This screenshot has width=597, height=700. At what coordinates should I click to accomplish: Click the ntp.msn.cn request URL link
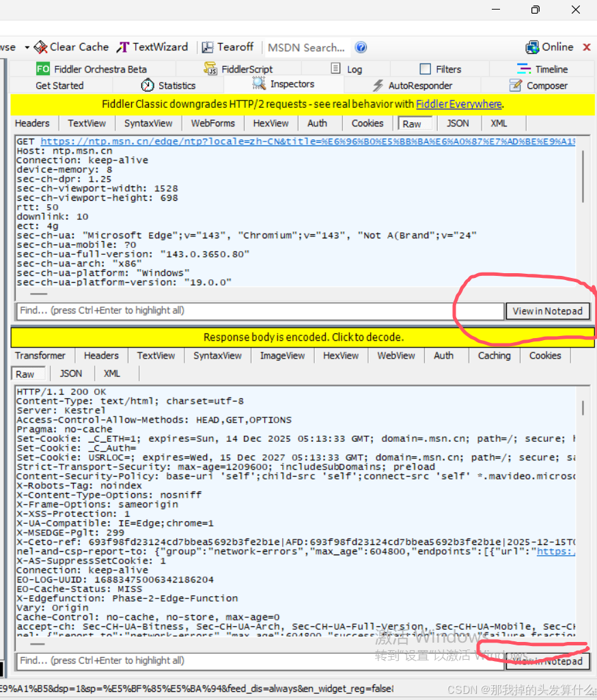(x=307, y=141)
